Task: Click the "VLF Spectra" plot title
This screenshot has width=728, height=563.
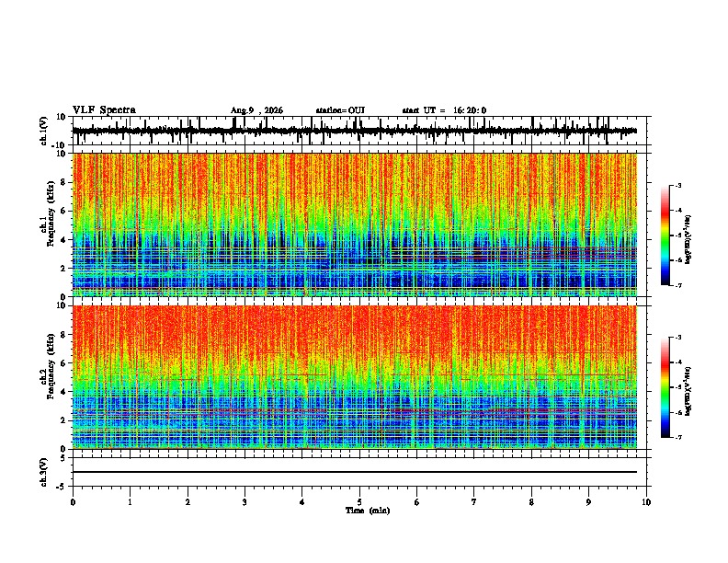Action: coord(104,110)
